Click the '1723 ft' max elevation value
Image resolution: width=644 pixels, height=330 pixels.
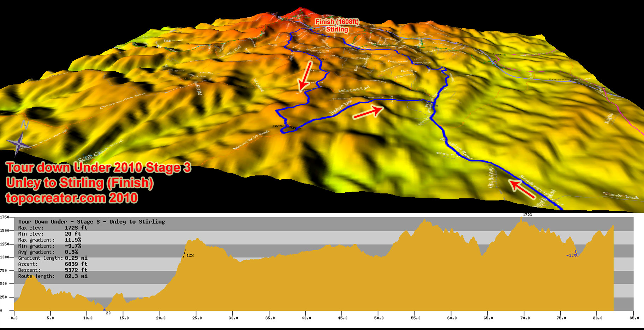(76, 228)
